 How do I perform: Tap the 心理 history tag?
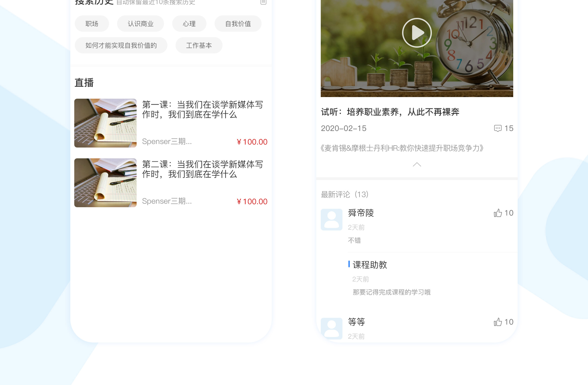pyautogui.click(x=189, y=24)
